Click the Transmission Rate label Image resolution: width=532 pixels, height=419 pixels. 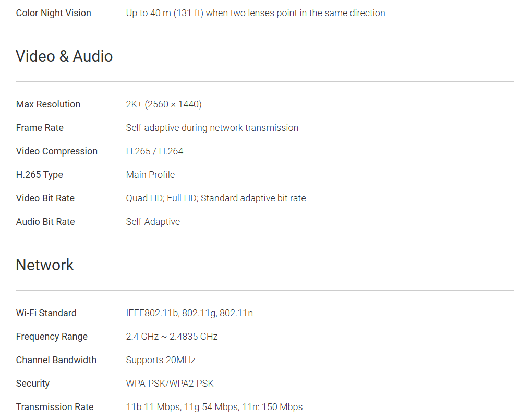click(55, 407)
